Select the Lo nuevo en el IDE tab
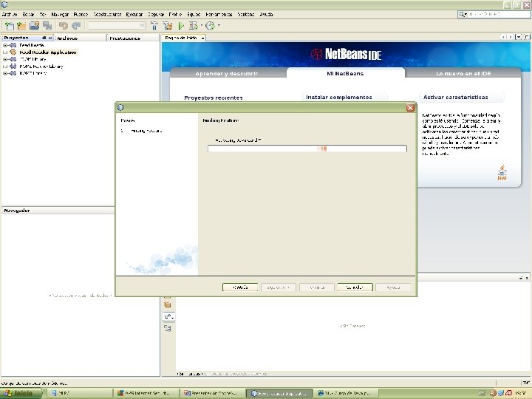Screen dimensions: 532x399 click(463, 73)
